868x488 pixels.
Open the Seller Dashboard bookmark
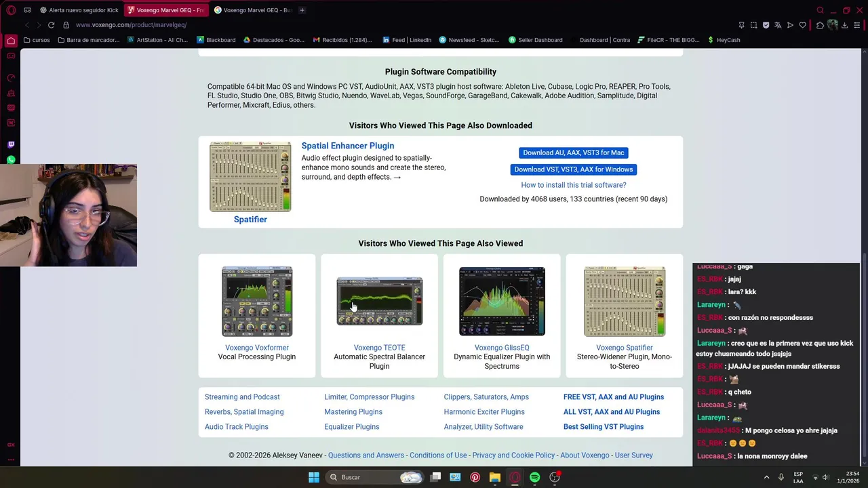tap(536, 40)
